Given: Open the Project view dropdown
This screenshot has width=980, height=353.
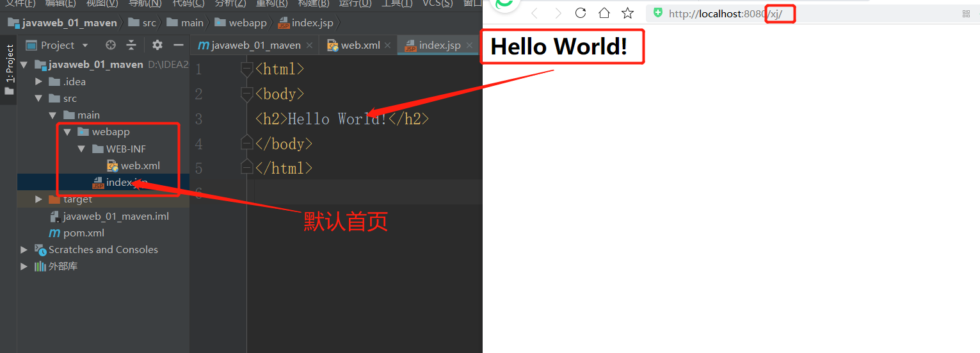Looking at the screenshot, I should tap(85, 45).
